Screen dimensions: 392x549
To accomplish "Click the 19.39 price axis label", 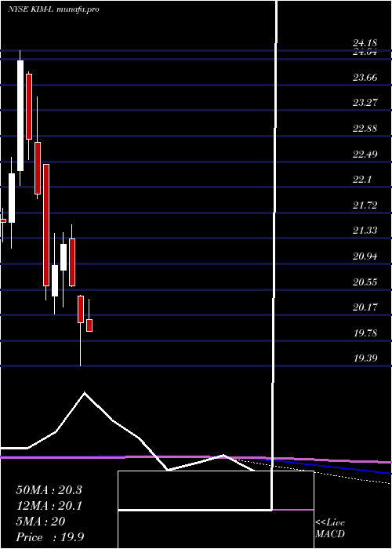I will 365,358.
